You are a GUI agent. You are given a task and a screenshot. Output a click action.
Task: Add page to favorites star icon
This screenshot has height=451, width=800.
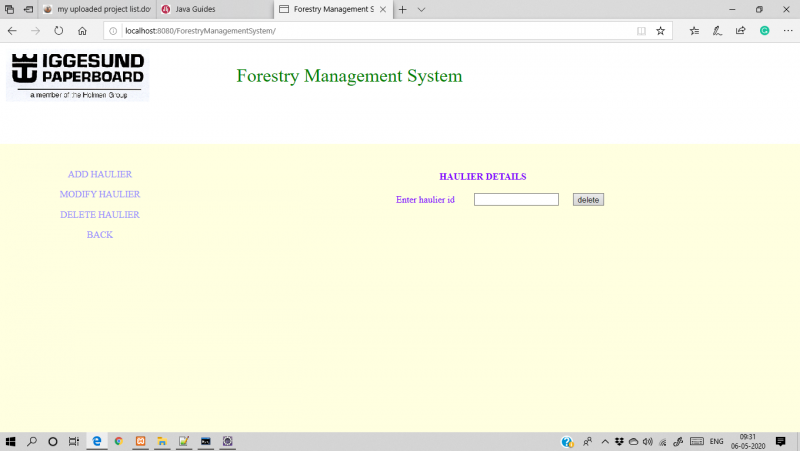[x=660, y=31]
